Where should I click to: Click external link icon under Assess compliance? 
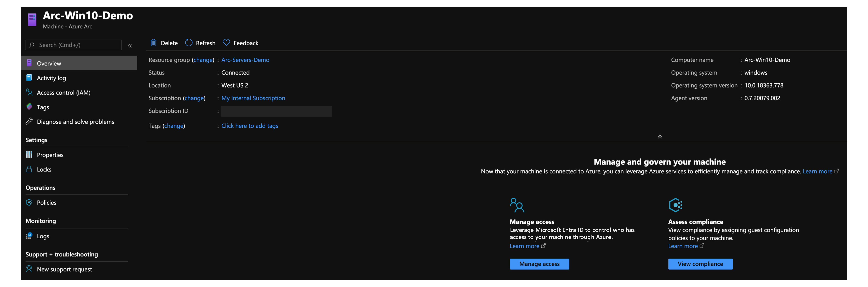[x=702, y=246]
